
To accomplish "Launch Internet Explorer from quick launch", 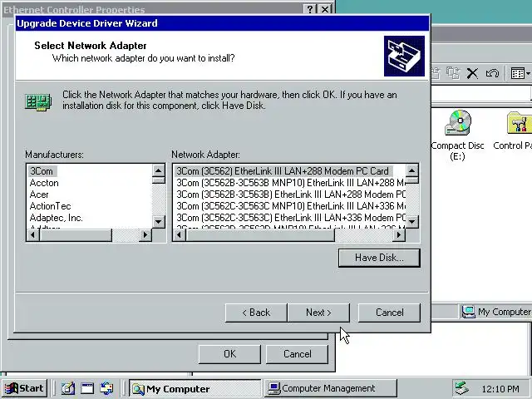I will [87, 388].
